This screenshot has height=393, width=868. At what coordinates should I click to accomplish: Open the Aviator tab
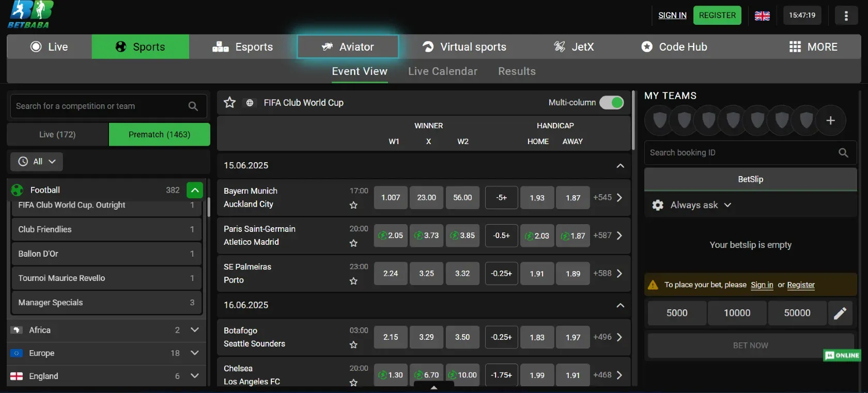tap(348, 46)
